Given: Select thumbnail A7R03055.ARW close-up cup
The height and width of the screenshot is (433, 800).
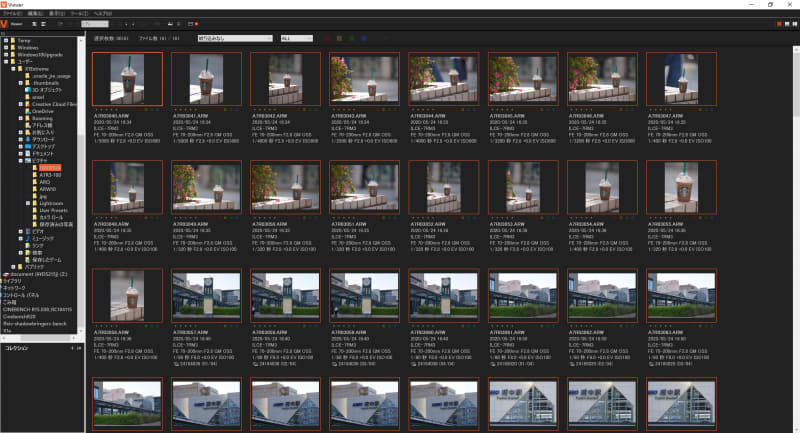Looking at the screenshot, I should coord(681,187).
